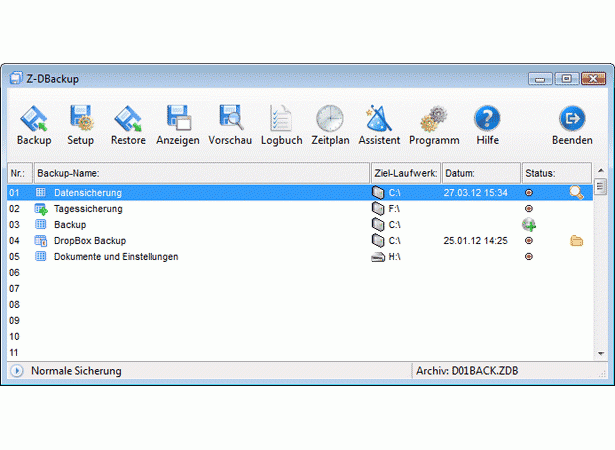The height and width of the screenshot is (450, 615).
Task: Open Setup from the toolbar
Action: 80,125
